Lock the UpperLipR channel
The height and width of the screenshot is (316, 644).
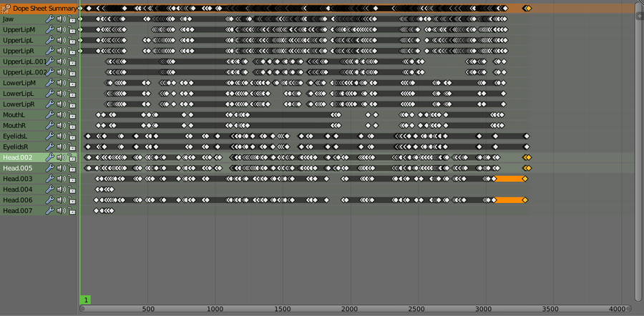point(72,51)
